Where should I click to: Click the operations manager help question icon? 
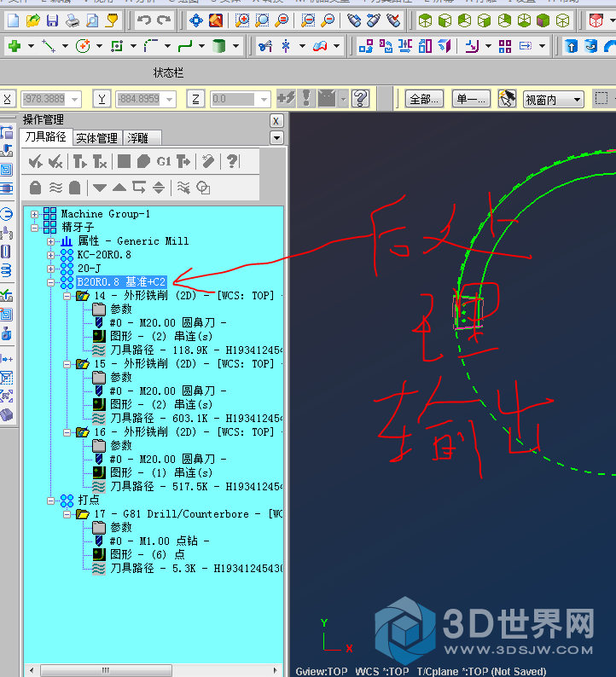tap(232, 162)
